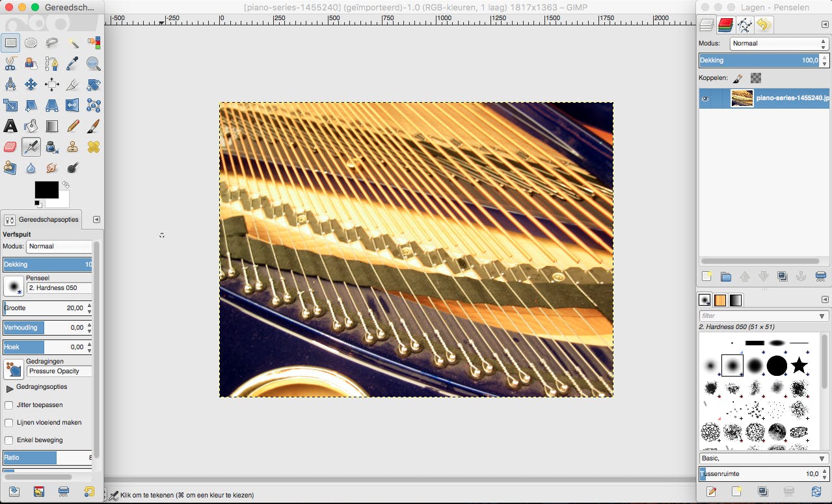Delete the layer button in Lagen panel
Image resolution: width=832 pixels, height=504 pixels.
(820, 276)
